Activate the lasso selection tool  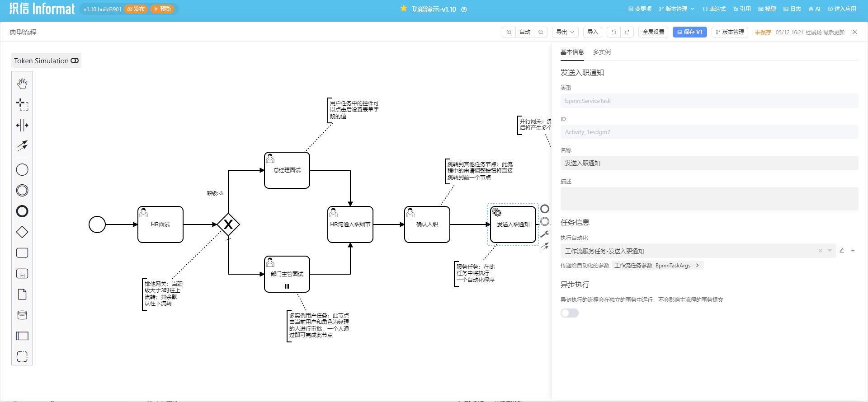click(x=22, y=104)
